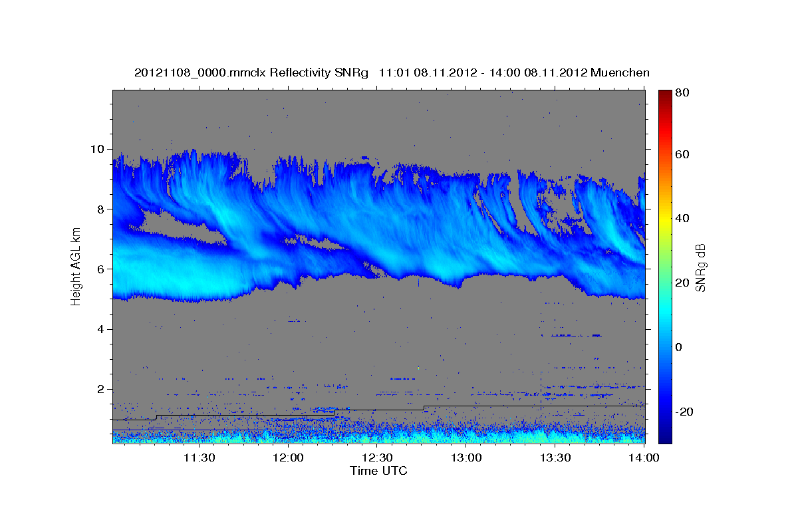Click the 12:00 time tick label
Screen dimensions: 798x532
(x=288, y=458)
